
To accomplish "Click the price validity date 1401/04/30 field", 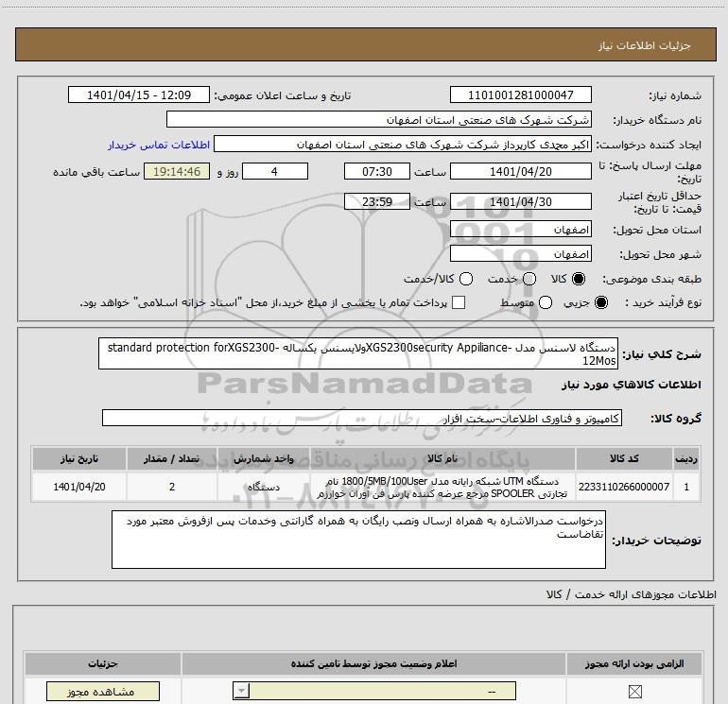I will click(520, 201).
